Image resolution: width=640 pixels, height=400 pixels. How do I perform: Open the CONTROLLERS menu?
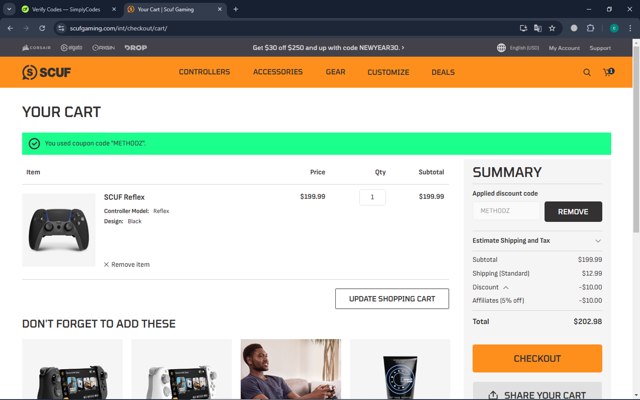tap(204, 72)
